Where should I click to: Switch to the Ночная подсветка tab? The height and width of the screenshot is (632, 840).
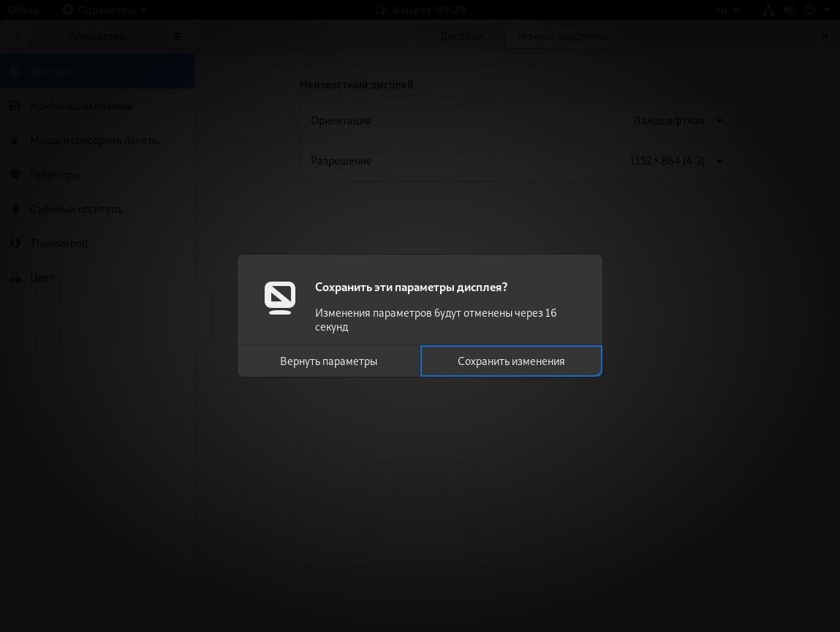(x=561, y=36)
